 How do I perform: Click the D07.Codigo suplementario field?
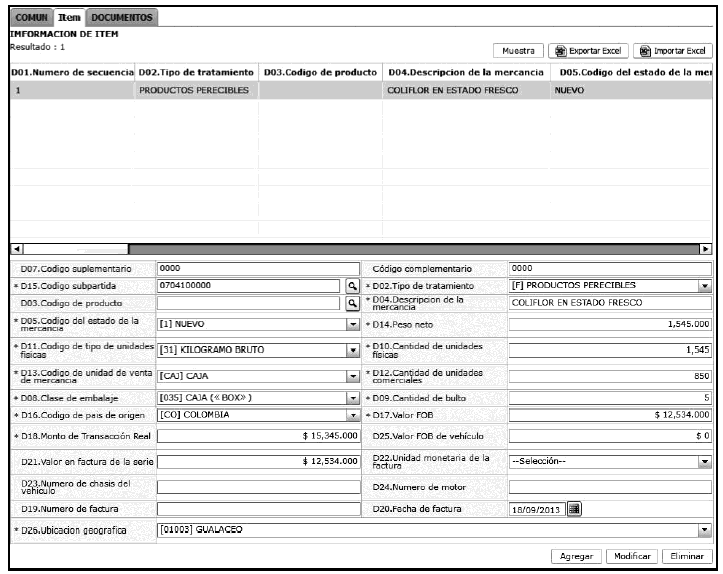258,269
